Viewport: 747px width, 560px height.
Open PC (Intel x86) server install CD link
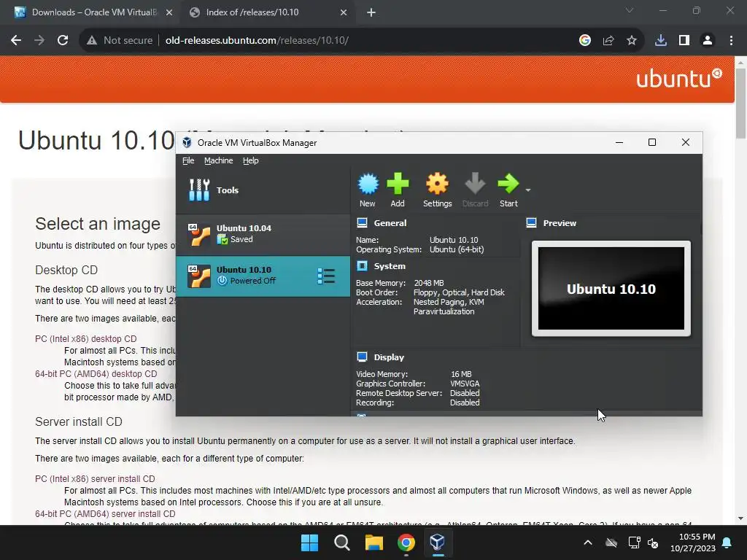click(x=95, y=478)
